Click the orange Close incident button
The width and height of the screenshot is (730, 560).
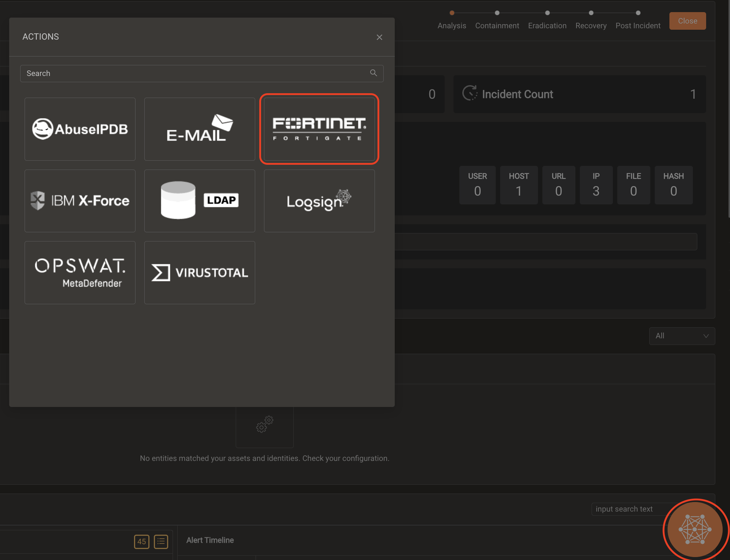coord(687,21)
